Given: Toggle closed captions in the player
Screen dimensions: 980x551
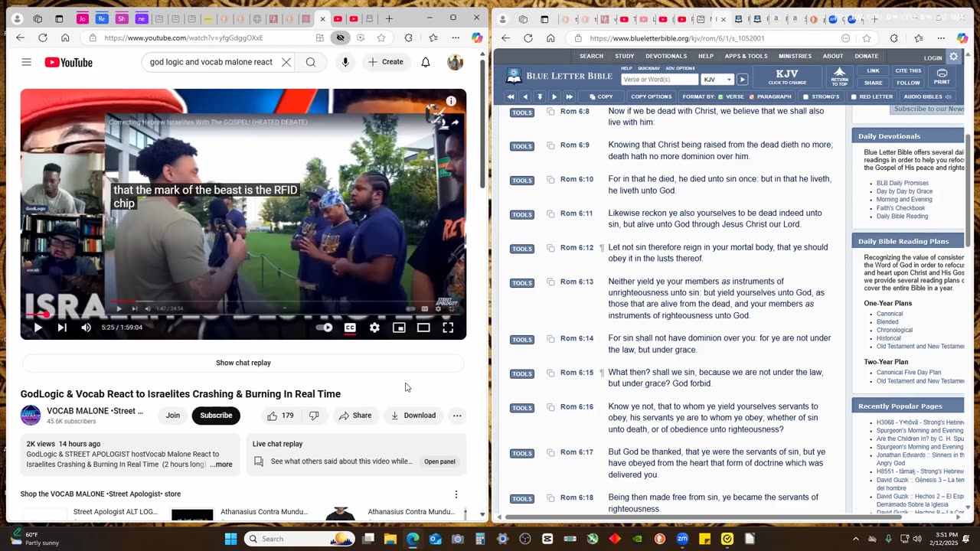Looking at the screenshot, I should tap(350, 328).
